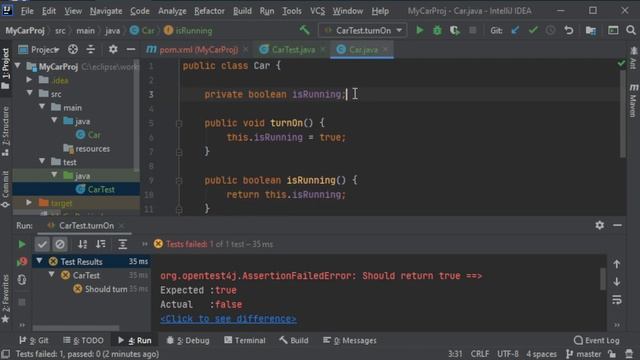640x360 pixels.
Task: Open the Refactor menu
Action: coord(209,11)
